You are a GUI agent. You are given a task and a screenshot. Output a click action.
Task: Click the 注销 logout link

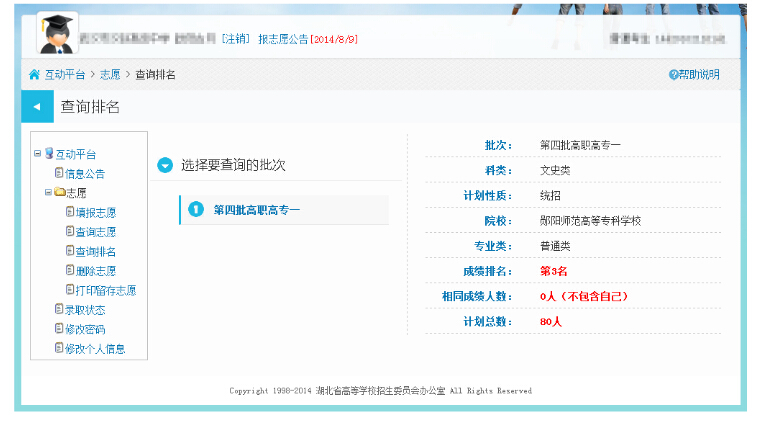pos(236,39)
